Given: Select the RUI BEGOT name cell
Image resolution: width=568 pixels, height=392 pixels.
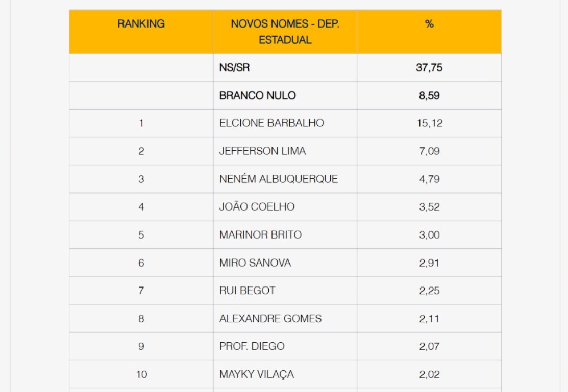Looking at the screenshot, I should click(248, 291).
